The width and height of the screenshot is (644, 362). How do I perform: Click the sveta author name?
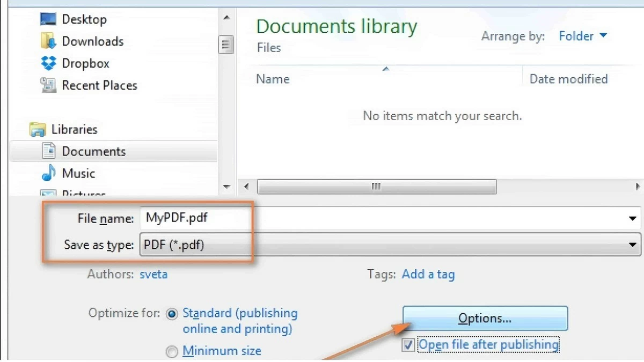coord(153,274)
